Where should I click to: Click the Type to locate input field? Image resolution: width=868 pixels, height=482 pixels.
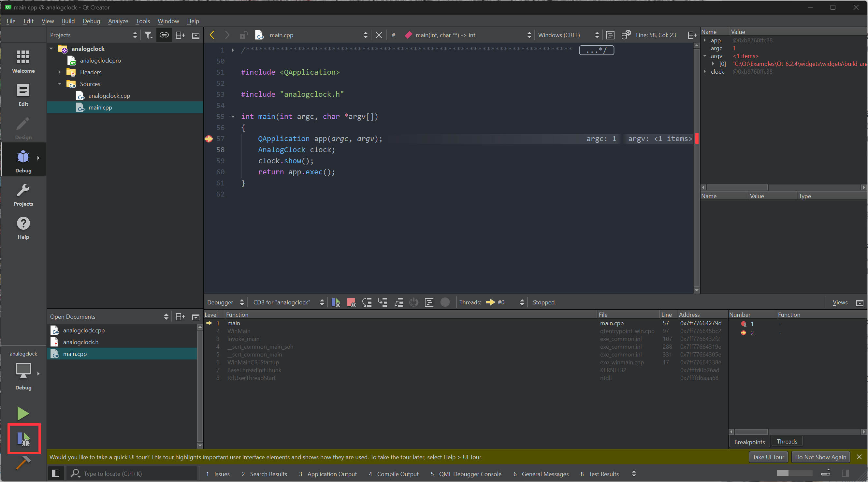(x=135, y=474)
